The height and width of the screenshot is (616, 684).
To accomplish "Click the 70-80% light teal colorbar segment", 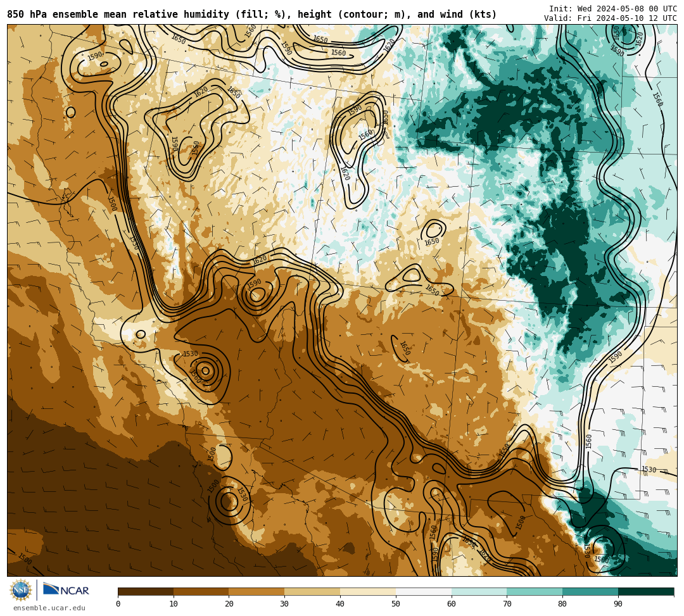I will tap(535, 591).
